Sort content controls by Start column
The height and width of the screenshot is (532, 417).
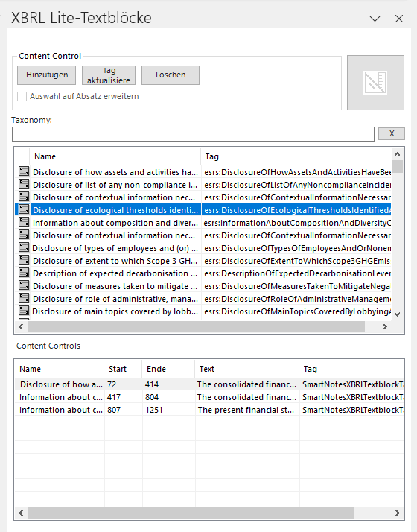(x=123, y=369)
